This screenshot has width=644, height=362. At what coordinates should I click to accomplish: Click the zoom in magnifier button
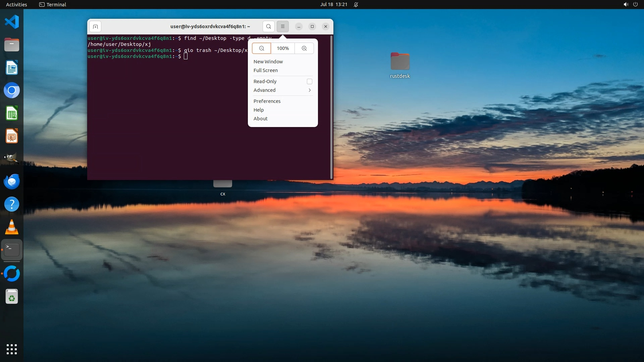304,48
